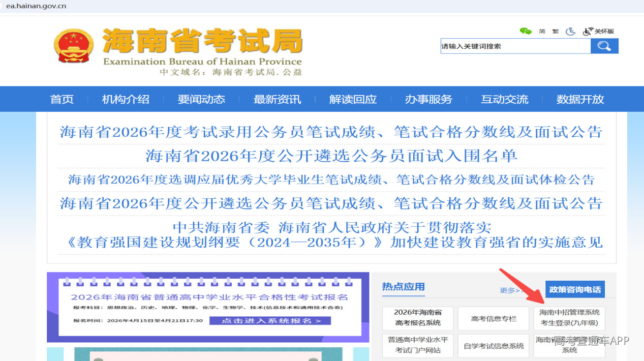Switch to 关怀版 care mode

(x=598, y=31)
